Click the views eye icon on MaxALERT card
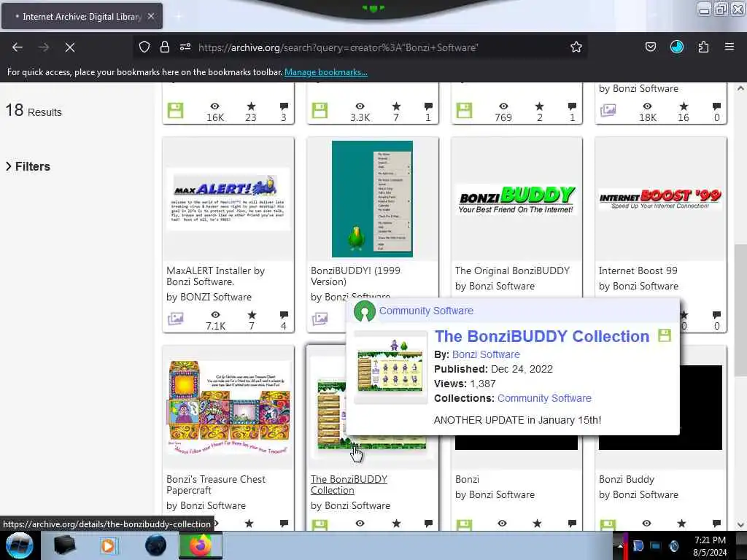This screenshot has height=560, width=747. pyautogui.click(x=215, y=315)
